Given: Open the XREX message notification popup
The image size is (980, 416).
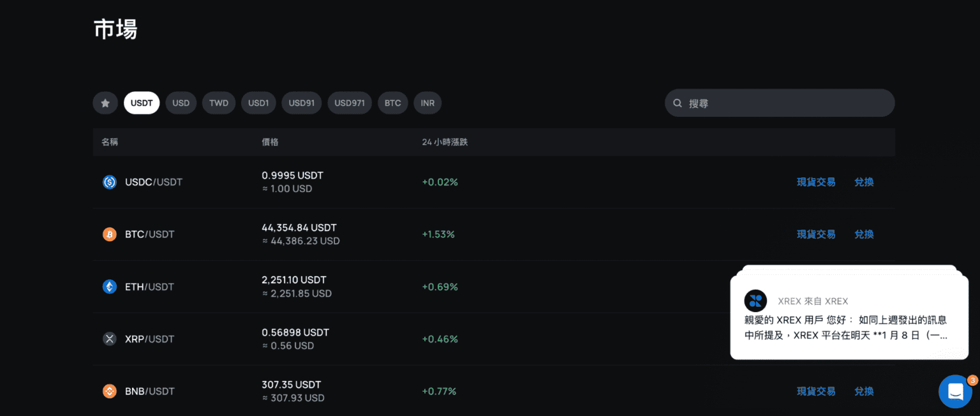Looking at the screenshot, I should (849, 325).
